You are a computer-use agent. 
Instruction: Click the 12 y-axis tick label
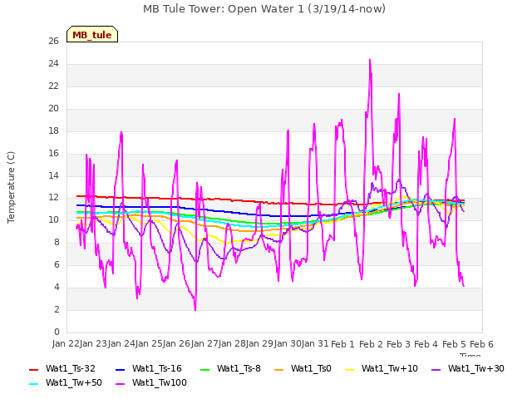pyautogui.click(x=53, y=198)
